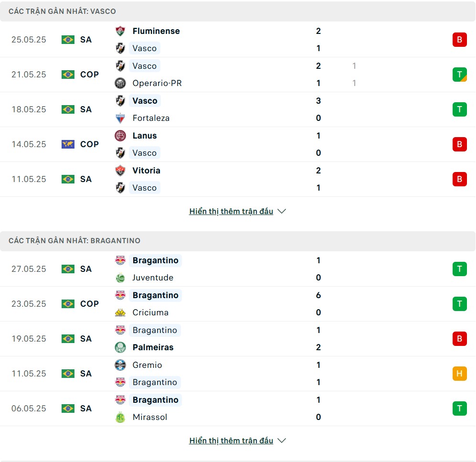The width and height of the screenshot is (476, 462).
Task: Click the Operario-PR team logo
Action: click(x=120, y=83)
